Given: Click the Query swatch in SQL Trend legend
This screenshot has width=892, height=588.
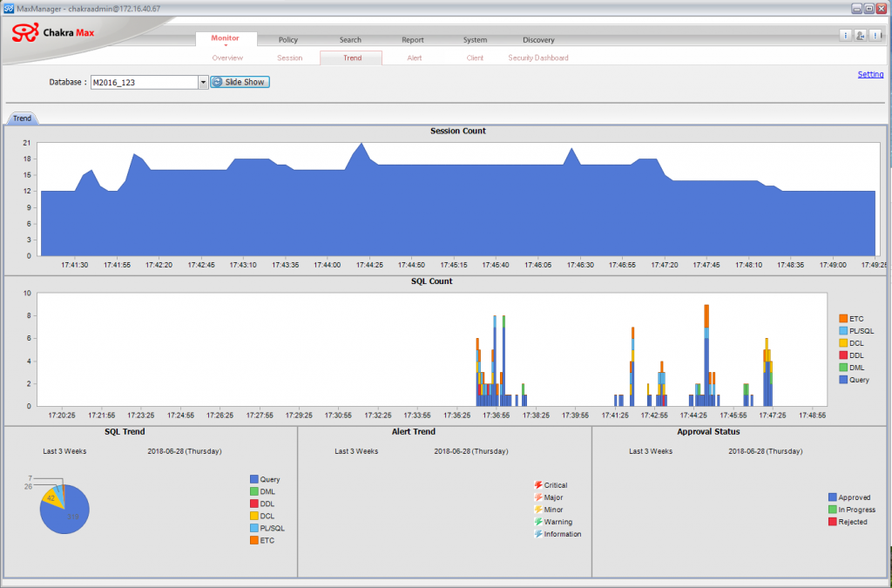Looking at the screenshot, I should pyautogui.click(x=253, y=479).
